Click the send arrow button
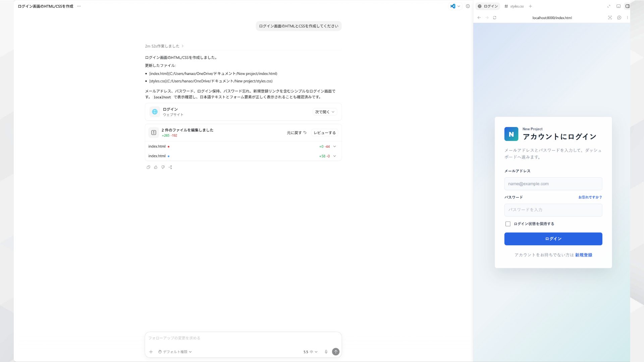The width and height of the screenshot is (644, 362). pos(336,352)
